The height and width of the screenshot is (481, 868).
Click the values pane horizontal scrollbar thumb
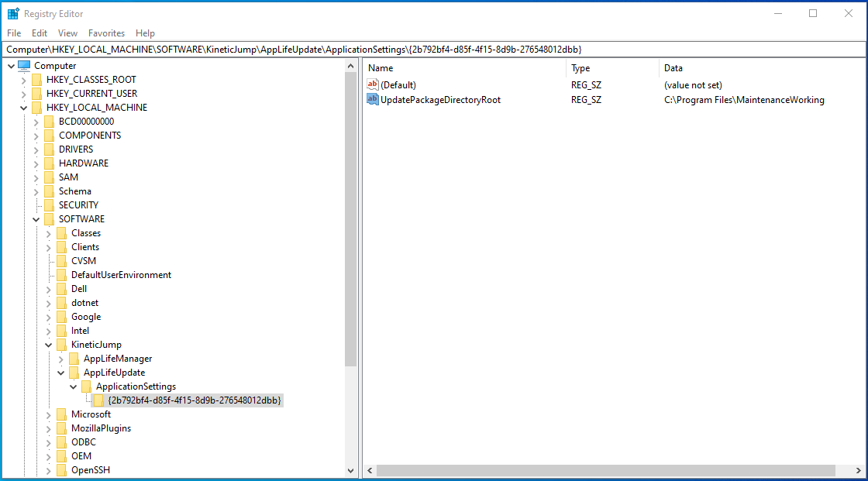coord(605,470)
